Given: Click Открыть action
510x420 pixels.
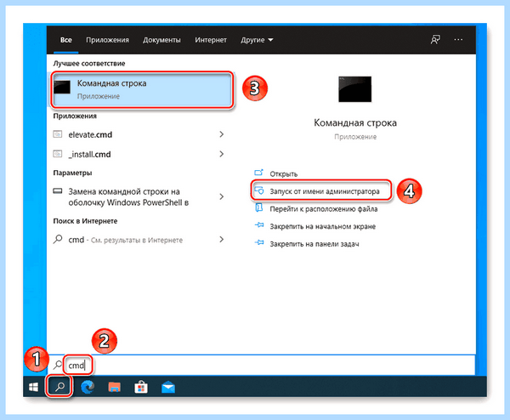Looking at the screenshot, I should 283,173.
